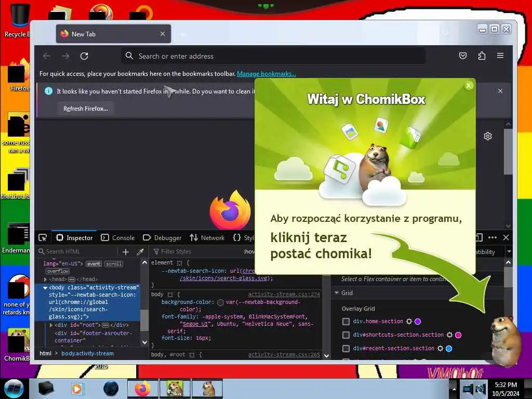Pick the eyedropper color tool
Screen dimensions: 532x399
pyautogui.click(x=140, y=252)
